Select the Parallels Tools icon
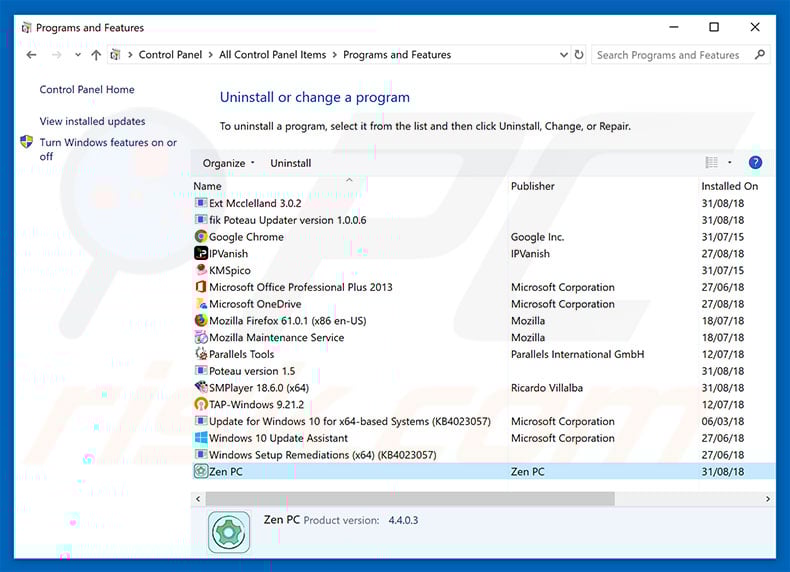 (201, 354)
